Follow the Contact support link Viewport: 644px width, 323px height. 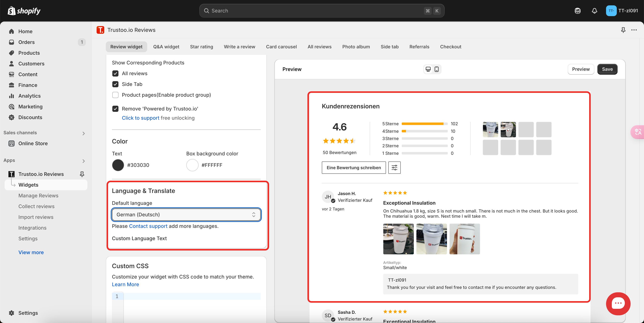(148, 226)
